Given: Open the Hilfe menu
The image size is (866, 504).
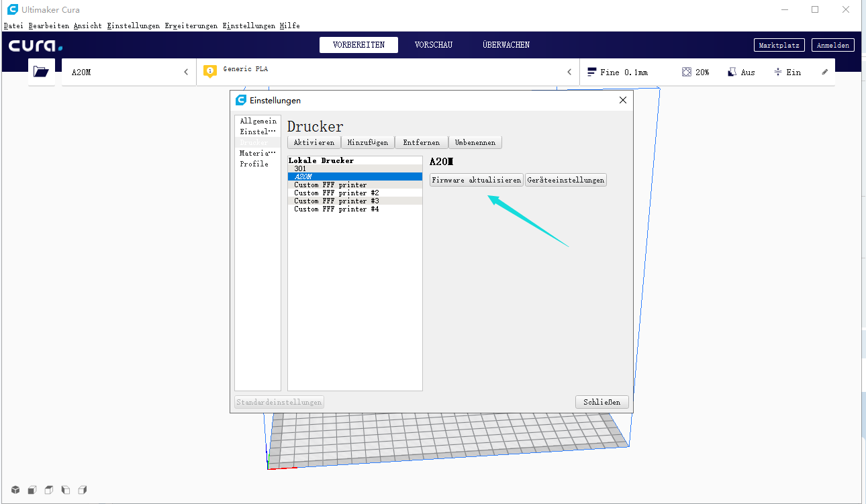Looking at the screenshot, I should [290, 26].
